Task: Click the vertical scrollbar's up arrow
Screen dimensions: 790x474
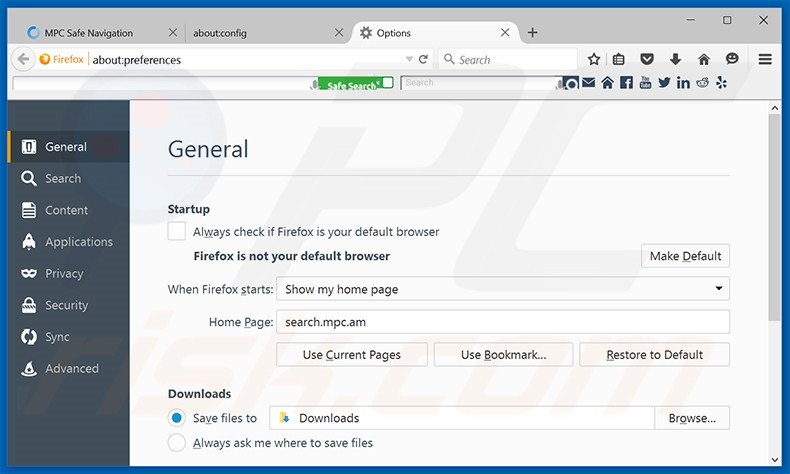Action: coord(774,107)
